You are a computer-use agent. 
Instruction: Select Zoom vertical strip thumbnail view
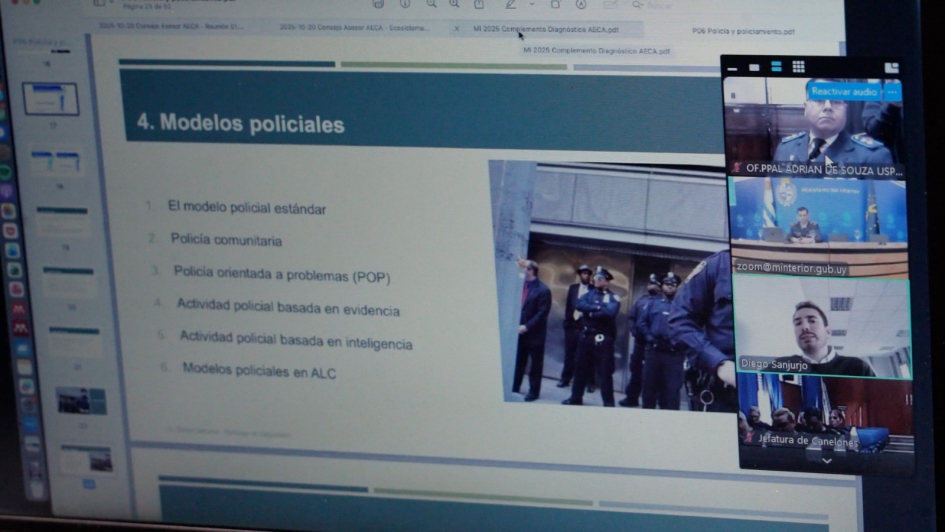coord(776,67)
